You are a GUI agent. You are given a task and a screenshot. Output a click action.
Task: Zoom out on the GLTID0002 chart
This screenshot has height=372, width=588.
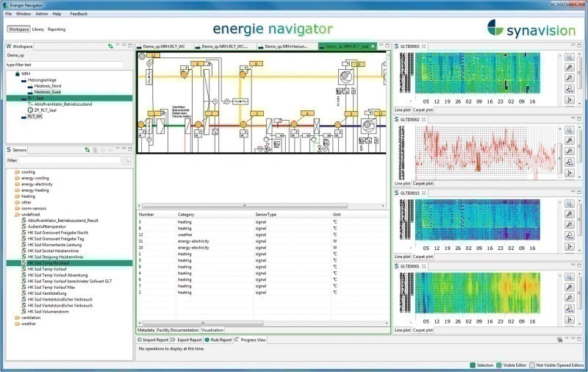(x=569, y=151)
